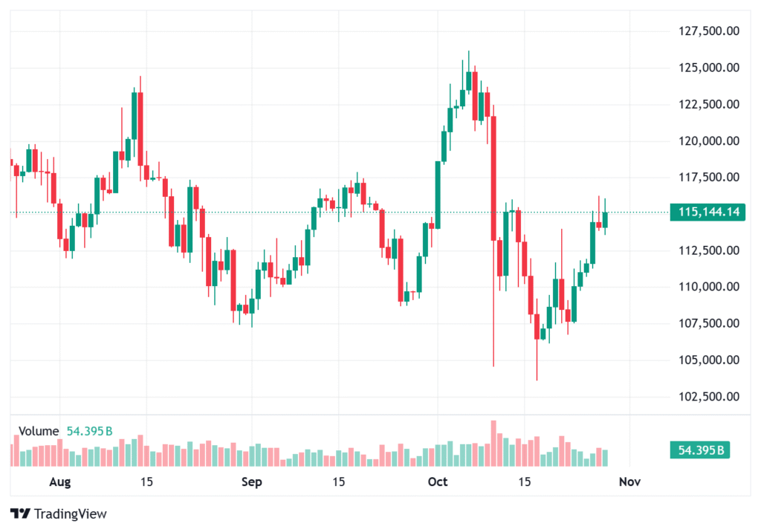Click the 127,500.00 price axis label
Viewport: 761px width, 532px height.
(709, 31)
